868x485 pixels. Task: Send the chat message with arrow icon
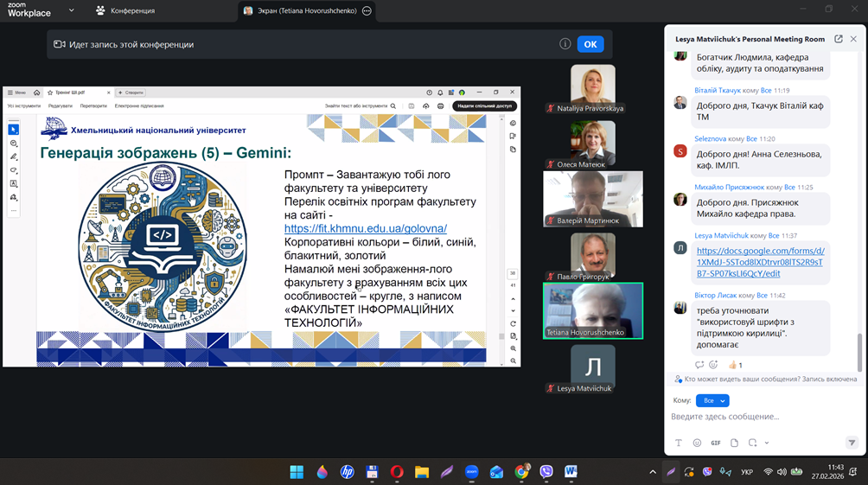click(852, 443)
